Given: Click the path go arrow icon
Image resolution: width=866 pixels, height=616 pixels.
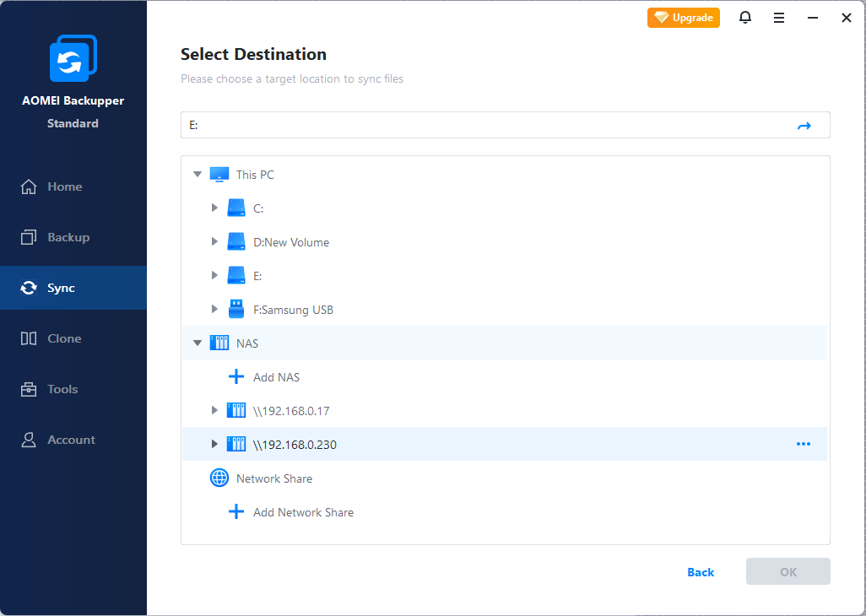Looking at the screenshot, I should pyautogui.click(x=804, y=126).
